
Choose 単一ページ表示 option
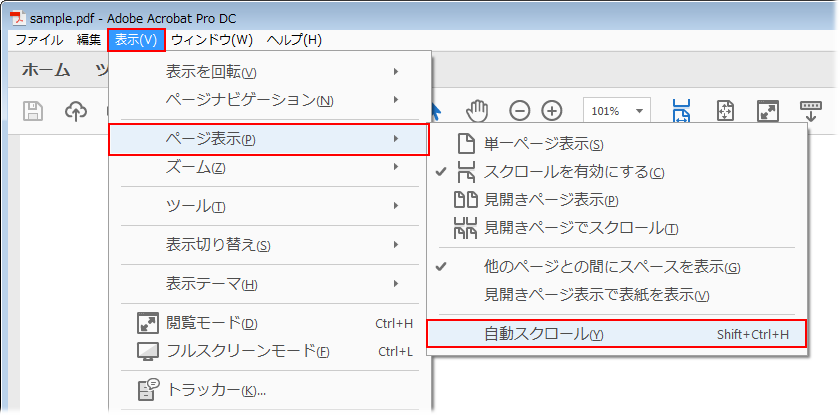617,144
